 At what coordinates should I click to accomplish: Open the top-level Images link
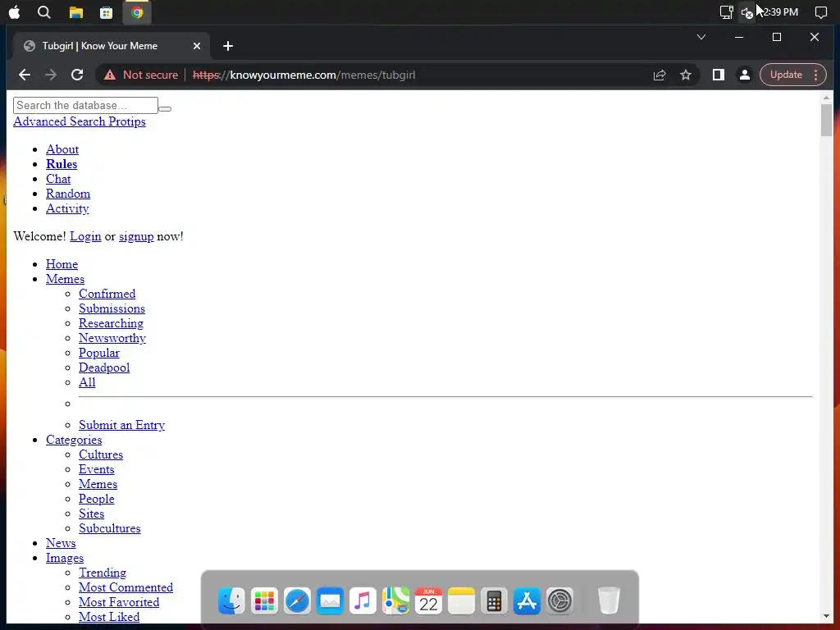[65, 558]
